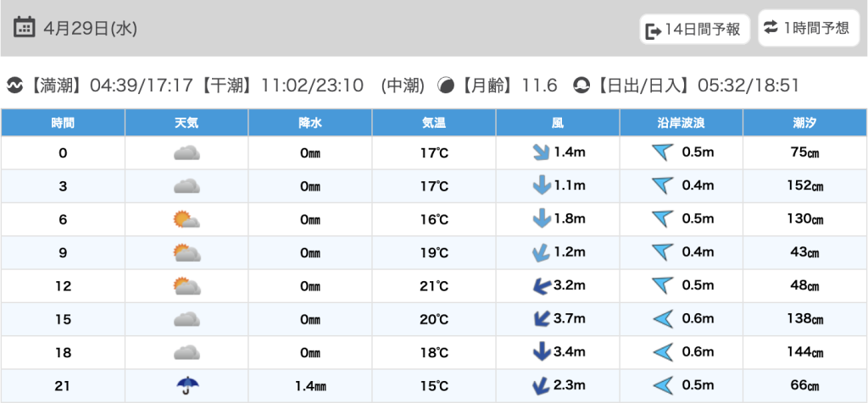Screen dimensions: 868x403
Task: Select the 沿岸波浪 column header
Action: click(682, 123)
